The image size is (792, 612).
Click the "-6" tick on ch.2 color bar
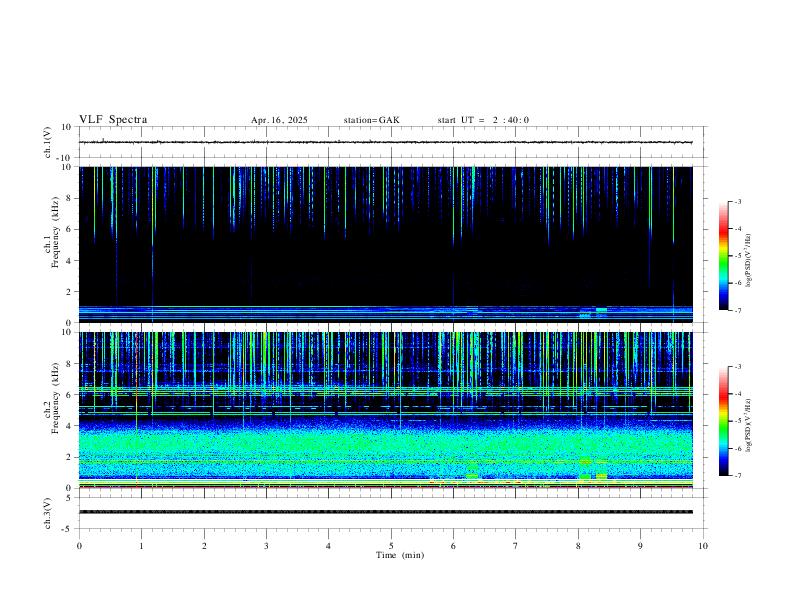(x=737, y=448)
